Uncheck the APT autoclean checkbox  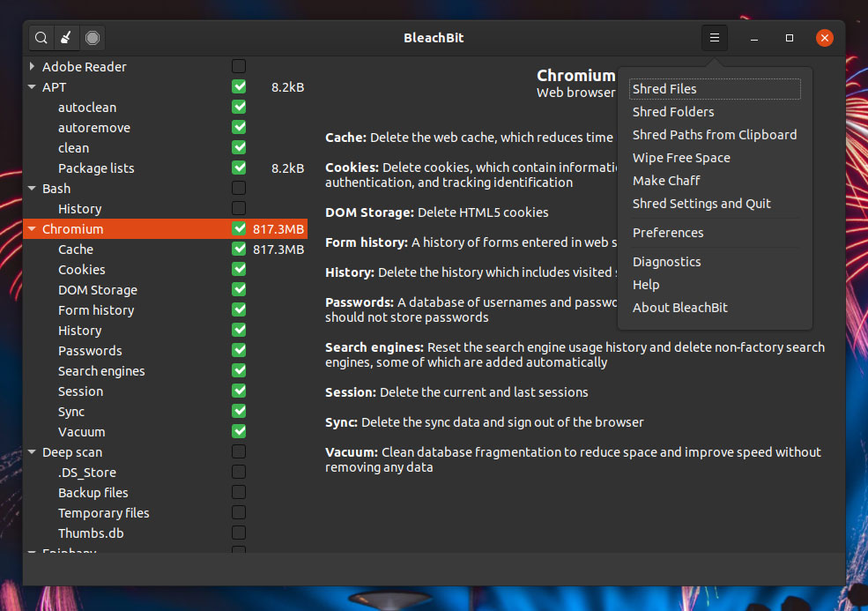[239, 108]
